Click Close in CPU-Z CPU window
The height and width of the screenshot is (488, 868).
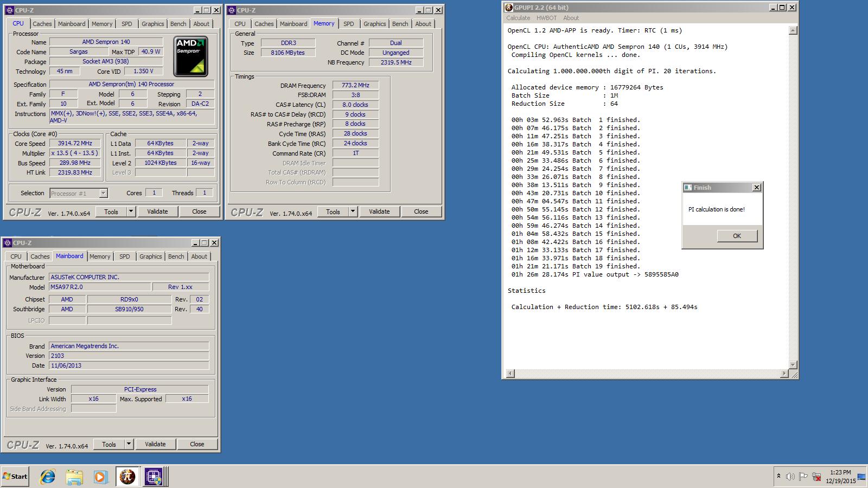pos(199,211)
